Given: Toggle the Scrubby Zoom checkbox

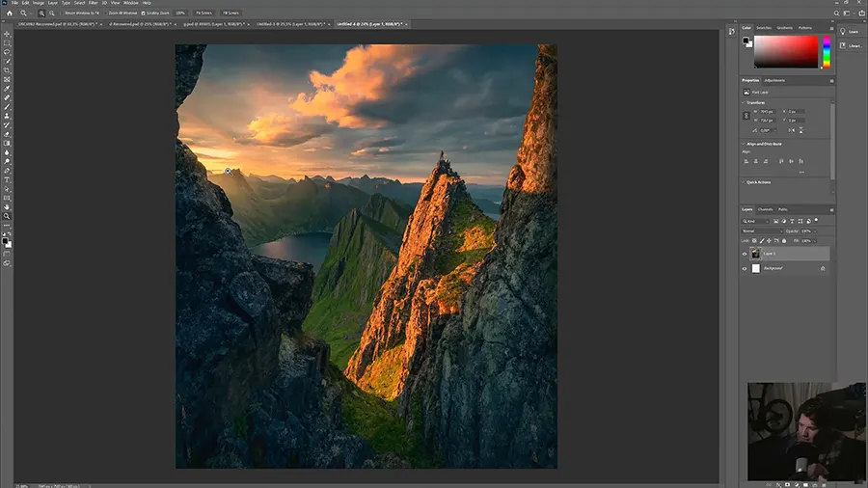Looking at the screenshot, I should 144,13.
